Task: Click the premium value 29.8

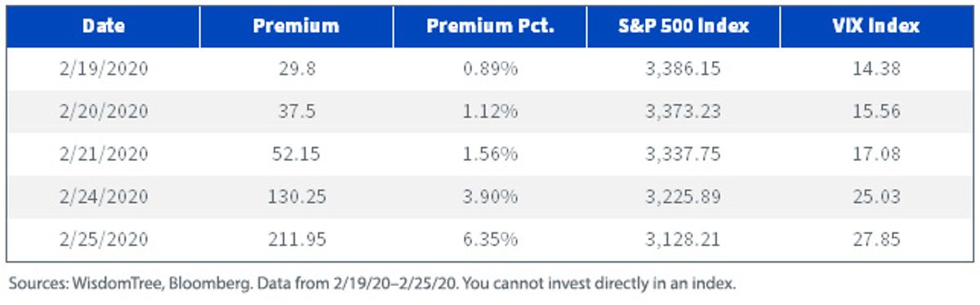Action: [x=296, y=70]
